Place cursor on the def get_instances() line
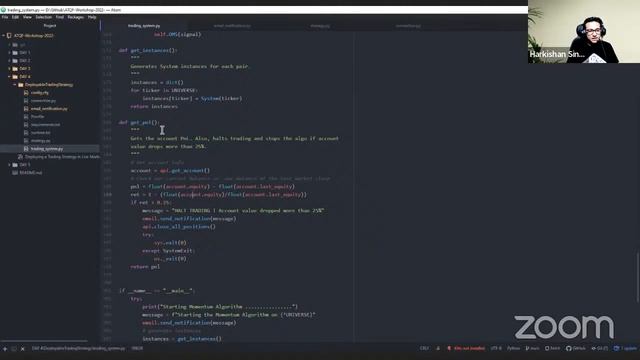Viewport: 640px width, 360px height. (x=148, y=51)
